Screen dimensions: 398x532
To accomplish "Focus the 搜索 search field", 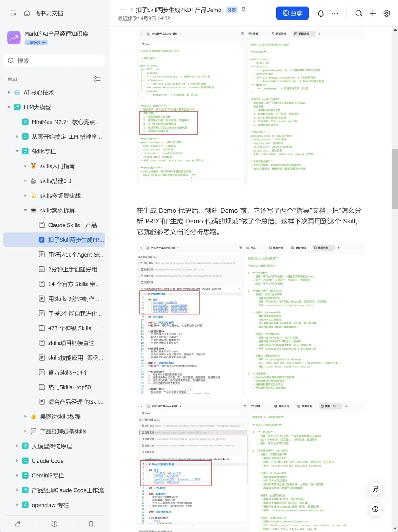I will [x=54, y=60].
